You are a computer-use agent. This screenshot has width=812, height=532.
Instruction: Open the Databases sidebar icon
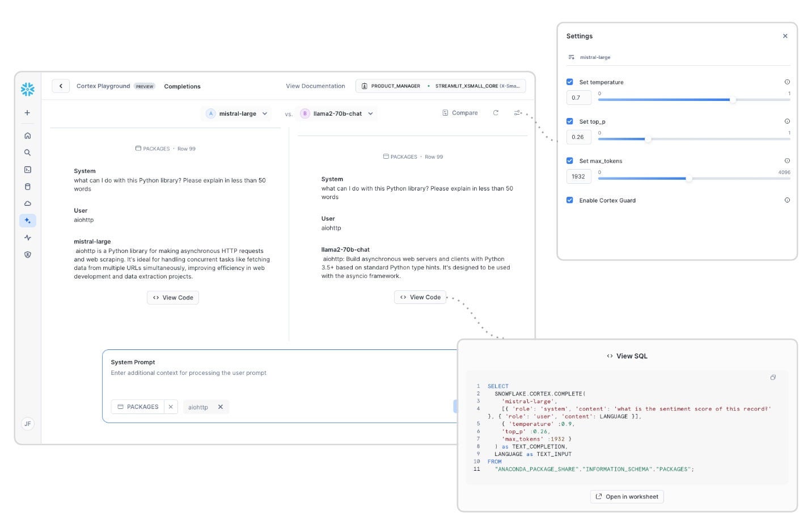[27, 186]
